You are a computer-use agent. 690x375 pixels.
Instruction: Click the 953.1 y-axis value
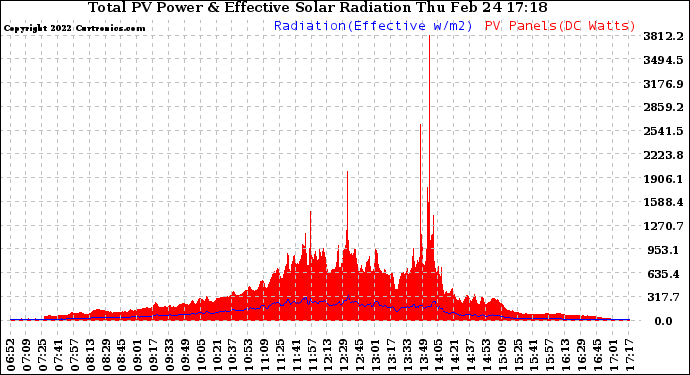click(x=663, y=250)
